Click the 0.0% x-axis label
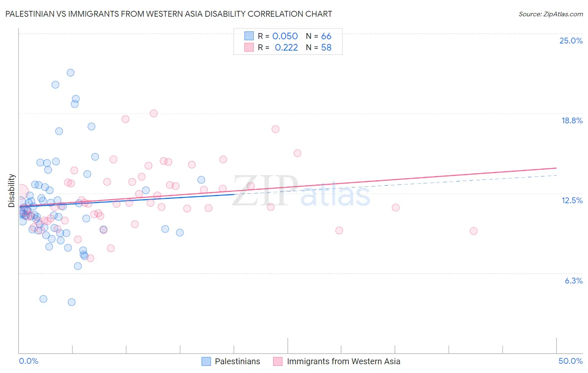 (x=28, y=361)
